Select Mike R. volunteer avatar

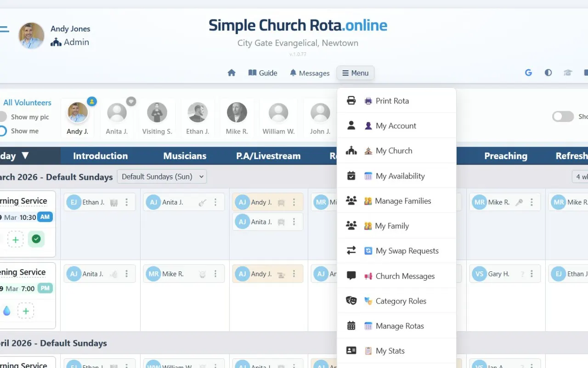coord(237,113)
